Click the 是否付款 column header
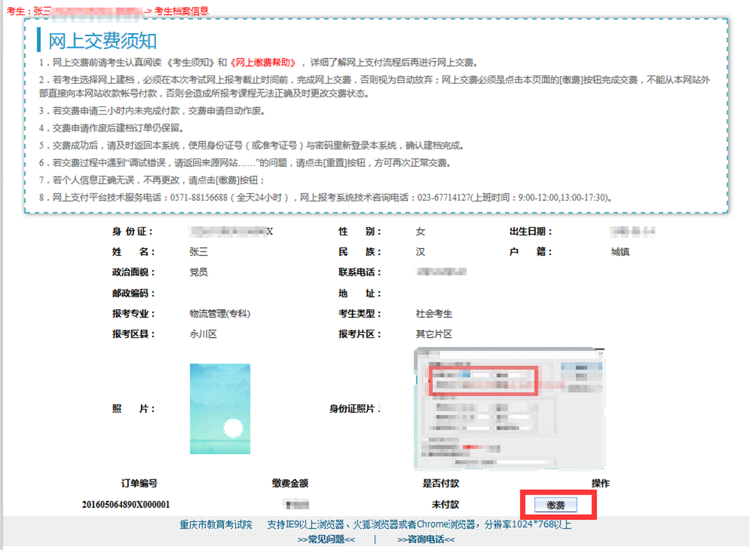Viewport: 756px width, 550px height. (x=441, y=483)
